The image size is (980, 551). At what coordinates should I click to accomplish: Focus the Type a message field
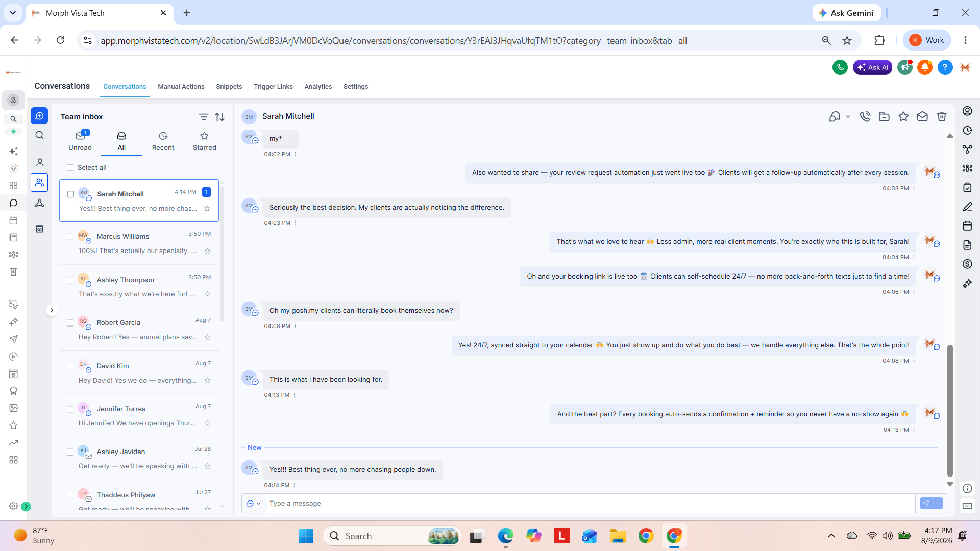(591, 503)
